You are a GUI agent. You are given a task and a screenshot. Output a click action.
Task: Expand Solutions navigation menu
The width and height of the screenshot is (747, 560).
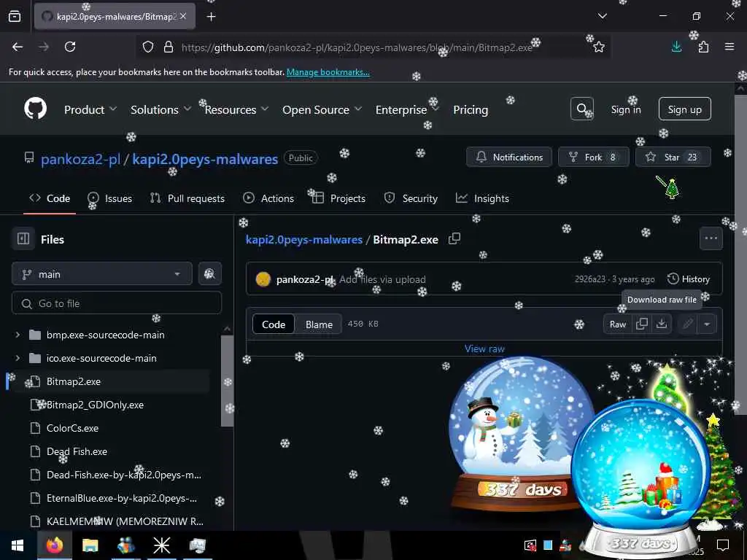coord(161,109)
